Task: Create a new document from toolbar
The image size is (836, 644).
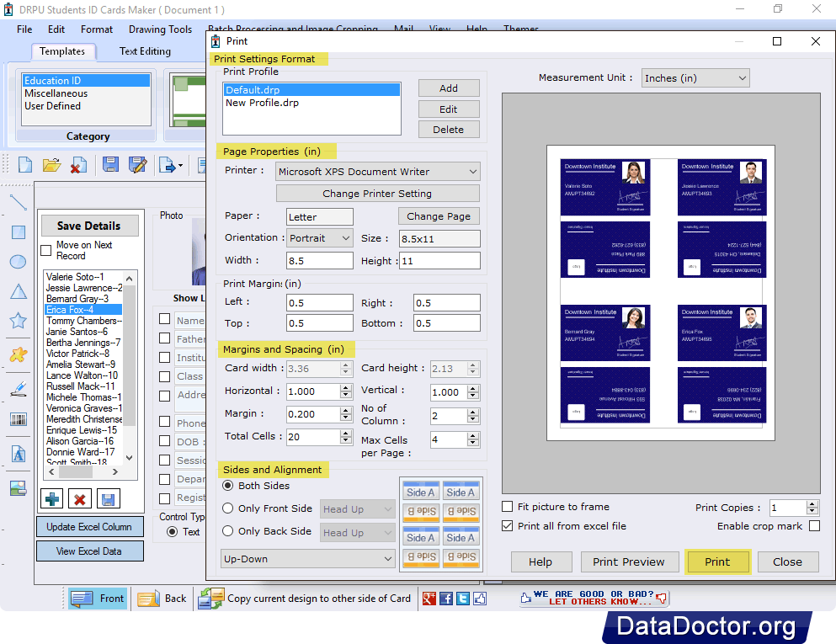Action: click(25, 165)
